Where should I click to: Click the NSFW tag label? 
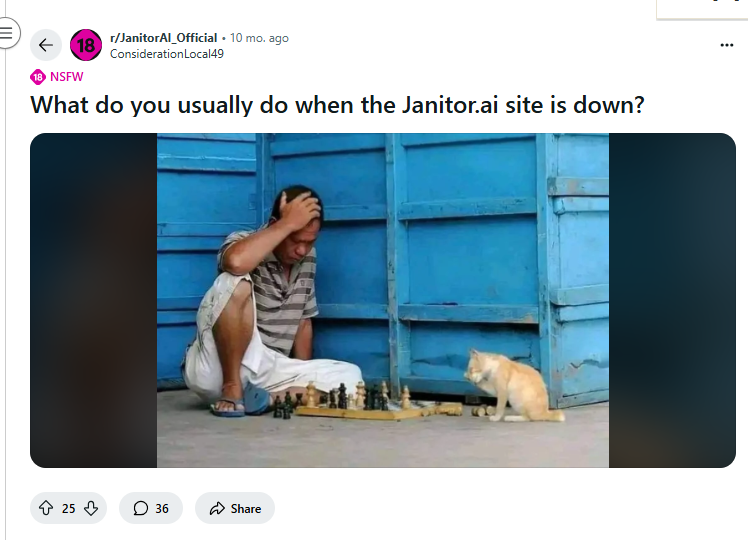pyautogui.click(x=66, y=77)
